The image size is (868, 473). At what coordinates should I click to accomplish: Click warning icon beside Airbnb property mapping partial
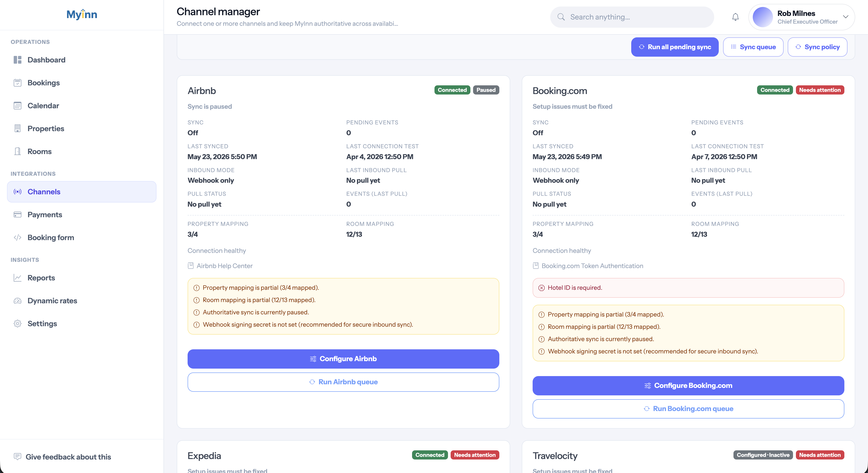[x=197, y=288]
